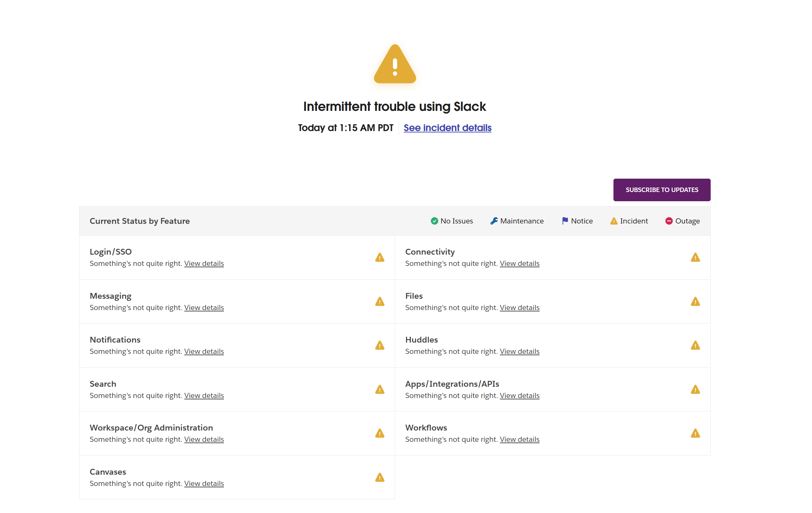The height and width of the screenshot is (513, 812).
Task: Click the Incident icon next to Connectivity
Action: click(696, 258)
